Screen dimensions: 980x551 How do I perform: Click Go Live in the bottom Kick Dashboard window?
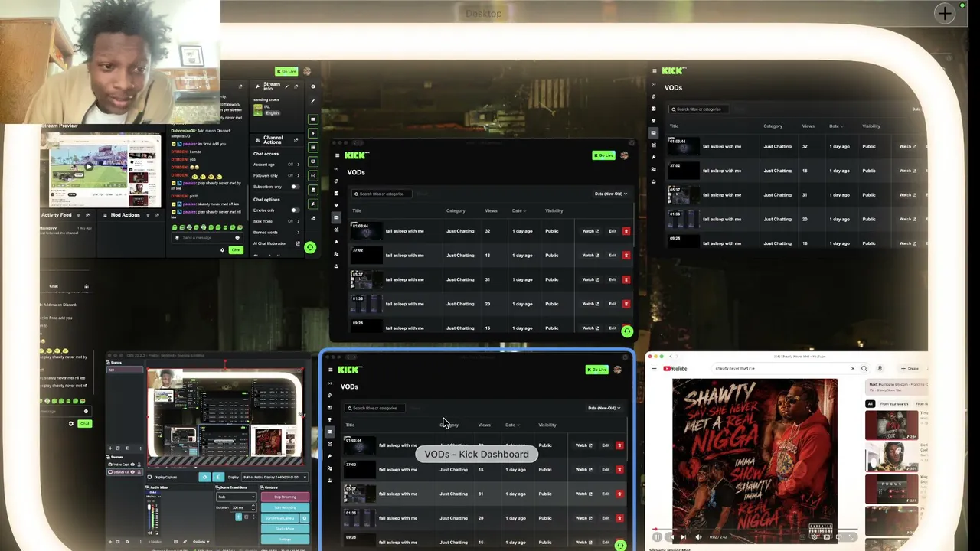pos(596,370)
